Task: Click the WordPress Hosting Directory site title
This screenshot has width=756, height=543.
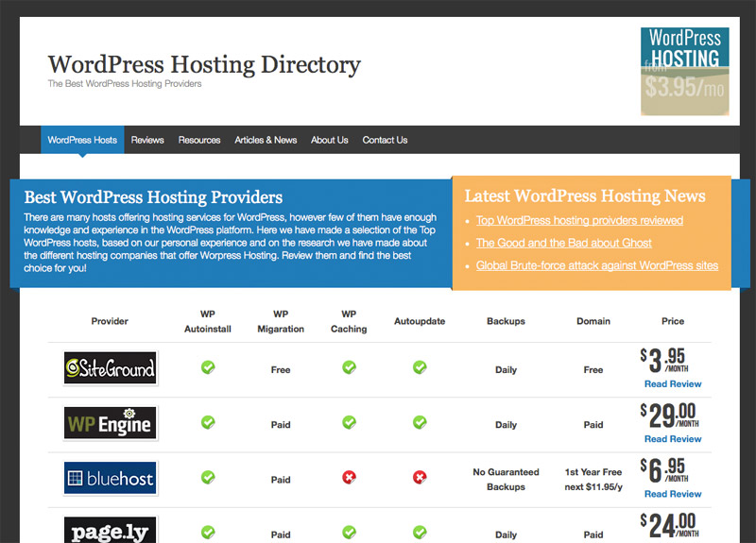Action: point(204,65)
